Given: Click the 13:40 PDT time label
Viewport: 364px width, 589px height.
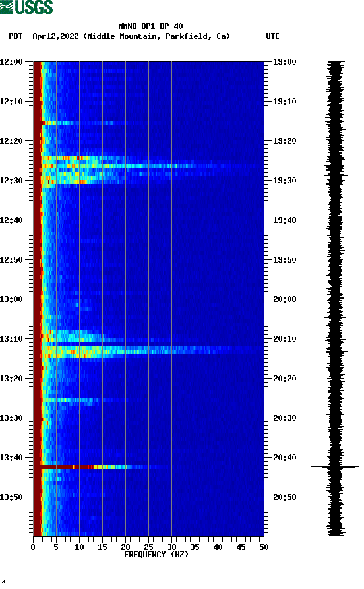Looking at the screenshot, I should pyautogui.click(x=11, y=458).
